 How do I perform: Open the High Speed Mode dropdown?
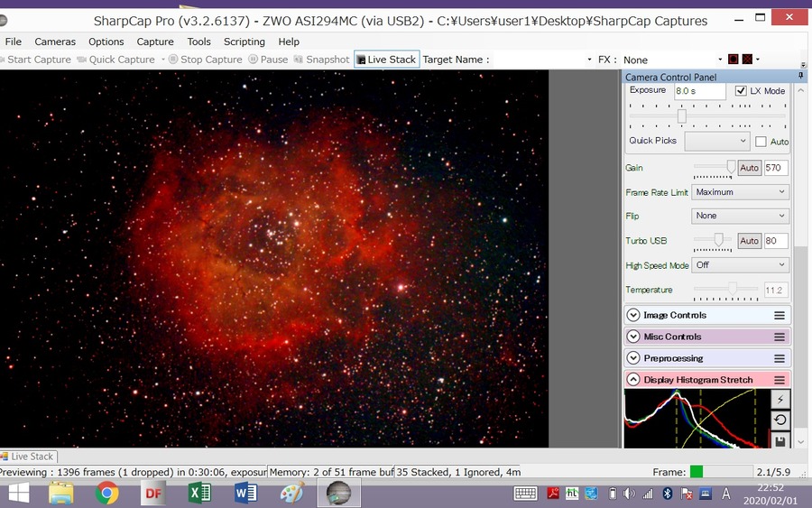click(x=740, y=265)
